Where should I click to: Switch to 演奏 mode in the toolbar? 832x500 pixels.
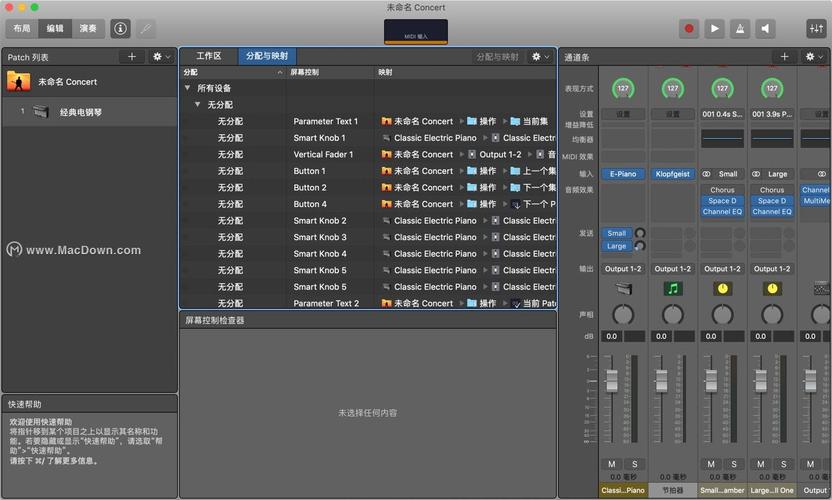tap(87, 28)
